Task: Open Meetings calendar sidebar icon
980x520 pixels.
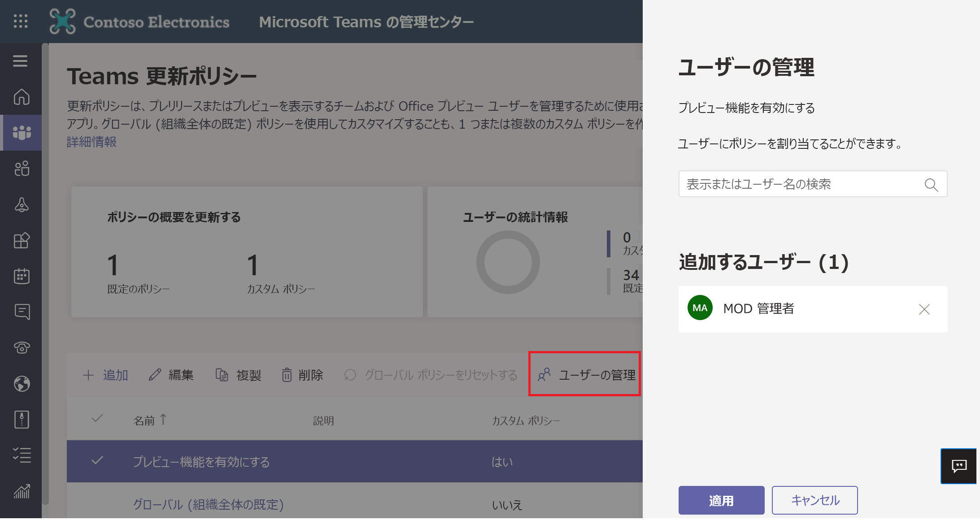Action: tap(22, 276)
